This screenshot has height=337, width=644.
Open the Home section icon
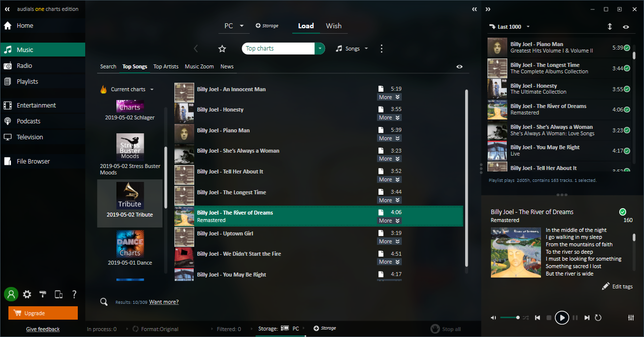click(x=7, y=26)
